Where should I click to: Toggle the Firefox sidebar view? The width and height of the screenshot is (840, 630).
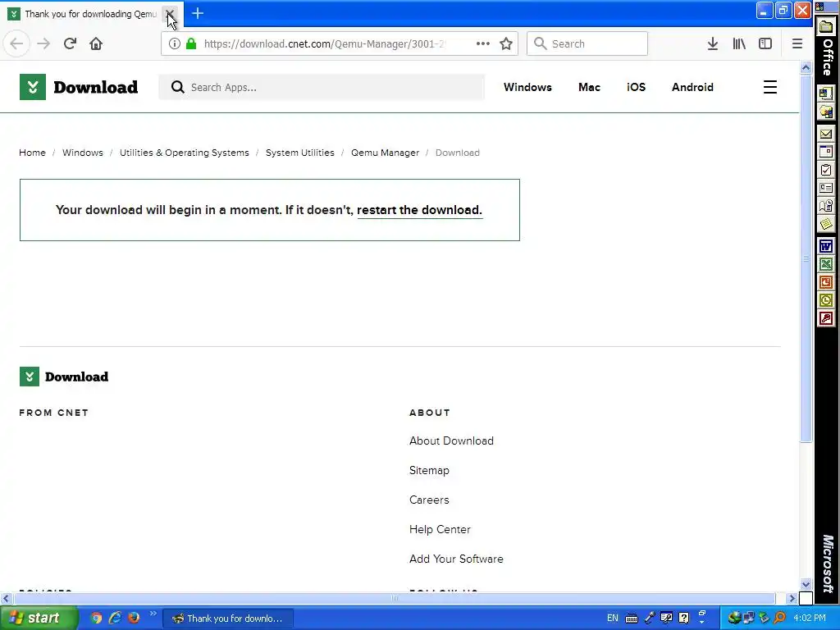(x=765, y=43)
